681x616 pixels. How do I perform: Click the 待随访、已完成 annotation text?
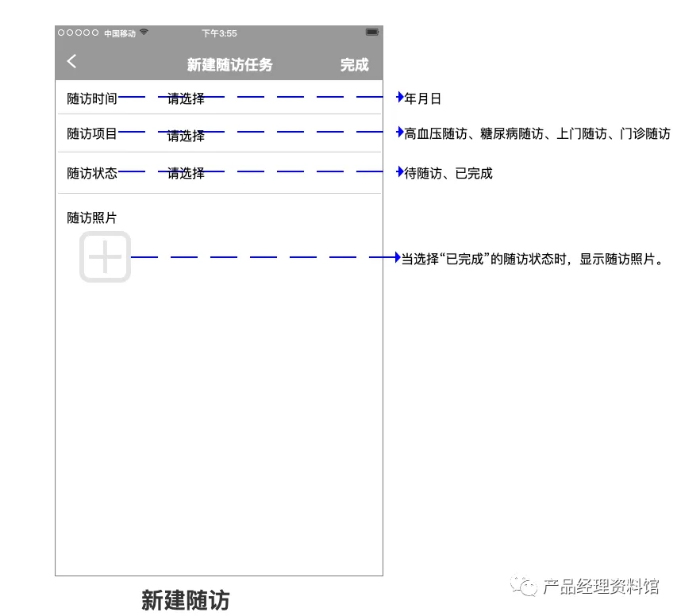pos(448,173)
